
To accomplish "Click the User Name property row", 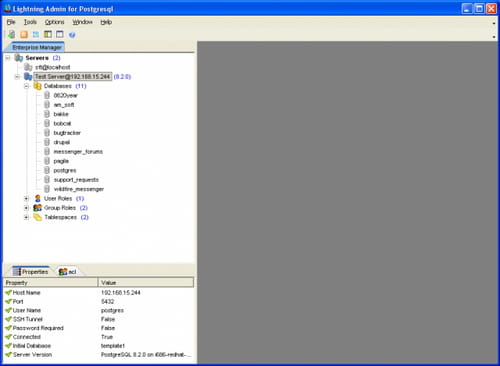I will pos(99,310).
